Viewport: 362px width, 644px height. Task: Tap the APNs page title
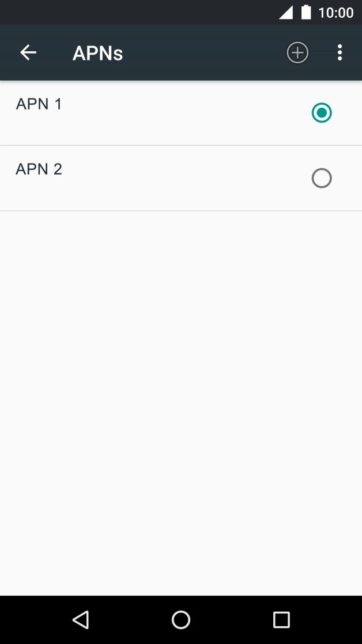pyautogui.click(x=97, y=53)
